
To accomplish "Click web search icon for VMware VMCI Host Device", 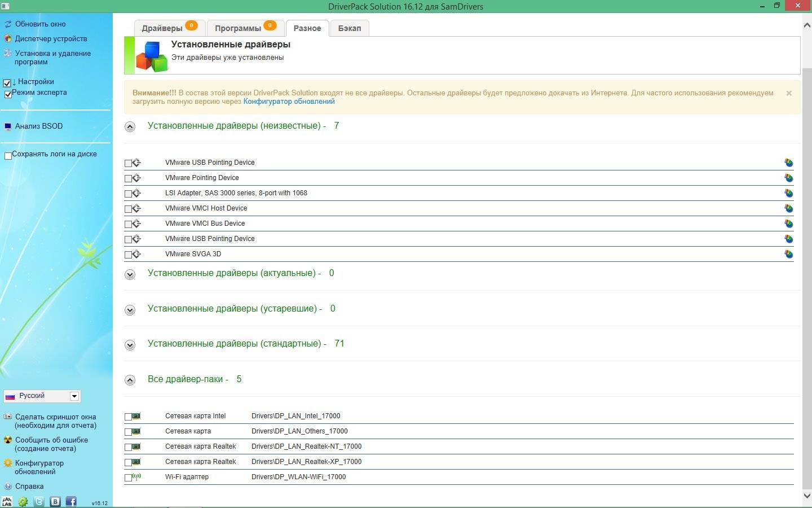I will tap(788, 208).
